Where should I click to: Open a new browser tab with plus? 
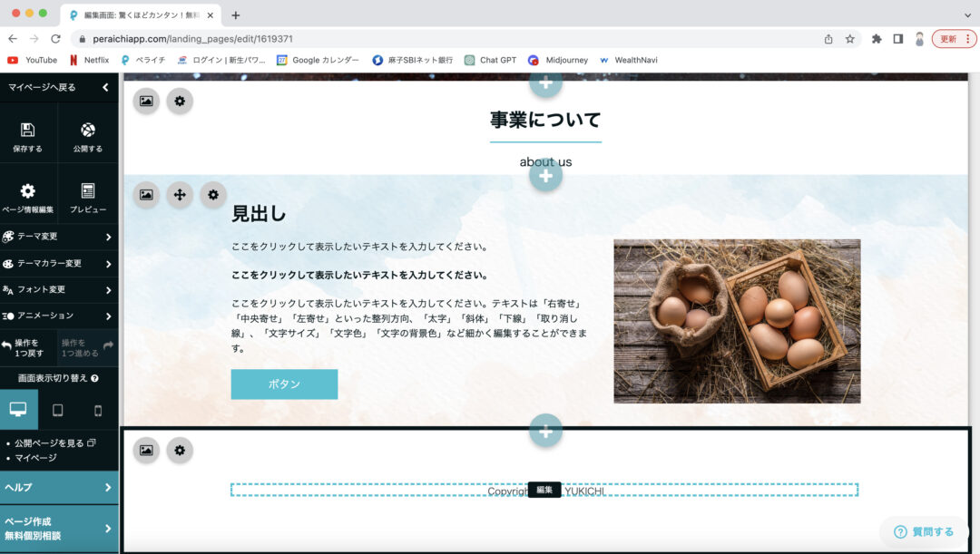pyautogui.click(x=236, y=15)
